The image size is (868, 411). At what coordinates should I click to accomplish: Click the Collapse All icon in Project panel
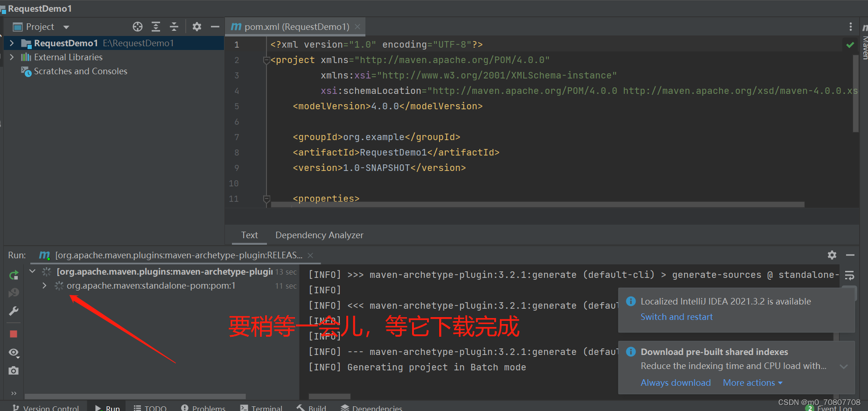[x=174, y=27]
